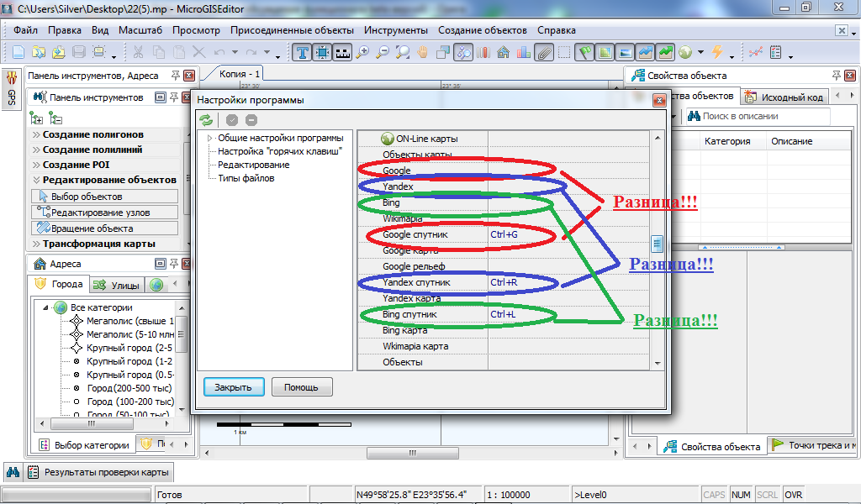Click the green refresh icon in settings dialog

click(x=206, y=120)
